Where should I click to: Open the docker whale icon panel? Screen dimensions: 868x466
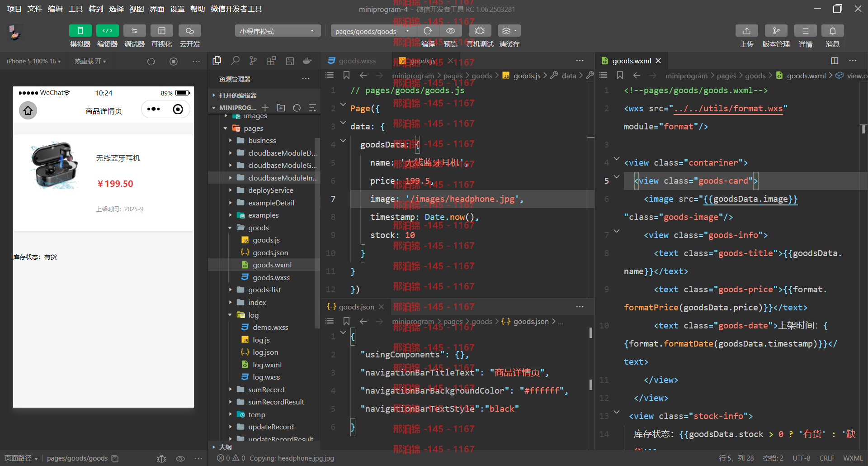pos(307,61)
